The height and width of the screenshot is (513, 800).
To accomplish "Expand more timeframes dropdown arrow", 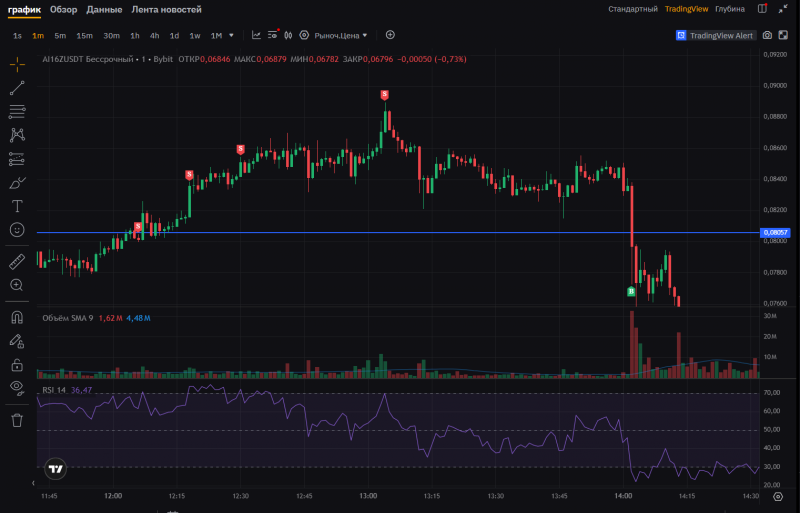I will click(231, 35).
